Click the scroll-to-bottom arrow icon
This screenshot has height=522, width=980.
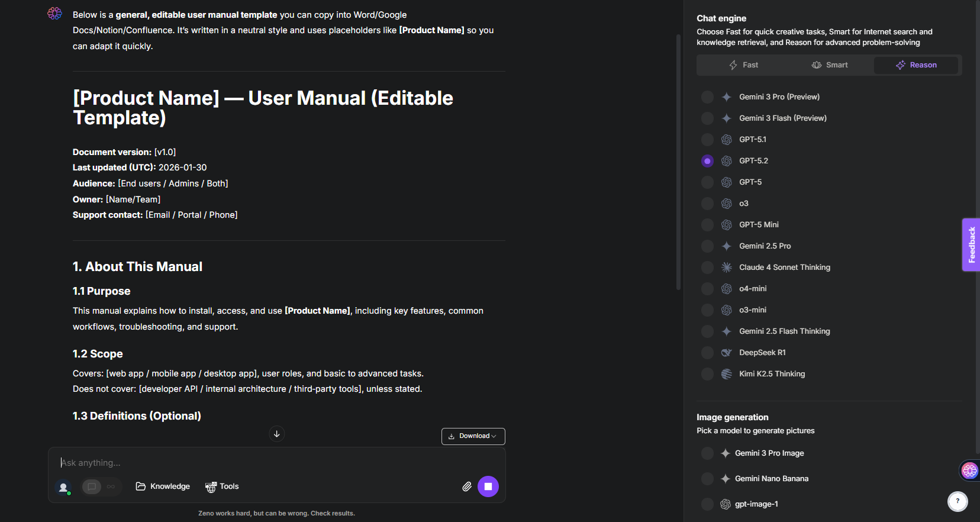276,434
